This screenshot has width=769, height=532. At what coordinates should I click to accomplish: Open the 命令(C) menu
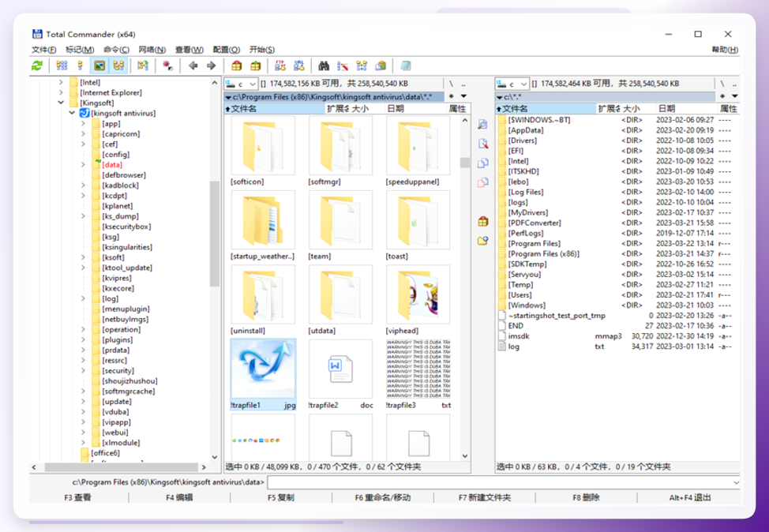coord(116,50)
